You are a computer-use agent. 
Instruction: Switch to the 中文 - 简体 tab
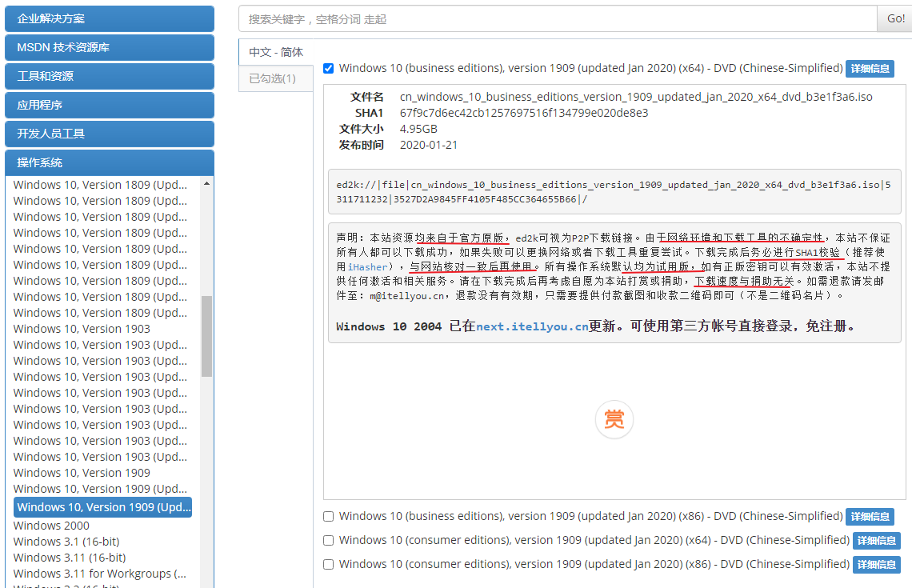[276, 52]
